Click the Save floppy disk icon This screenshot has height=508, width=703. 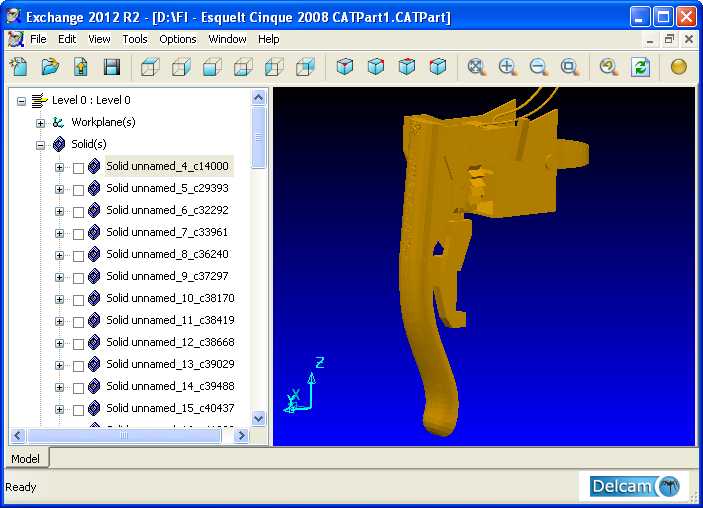pyautogui.click(x=112, y=67)
